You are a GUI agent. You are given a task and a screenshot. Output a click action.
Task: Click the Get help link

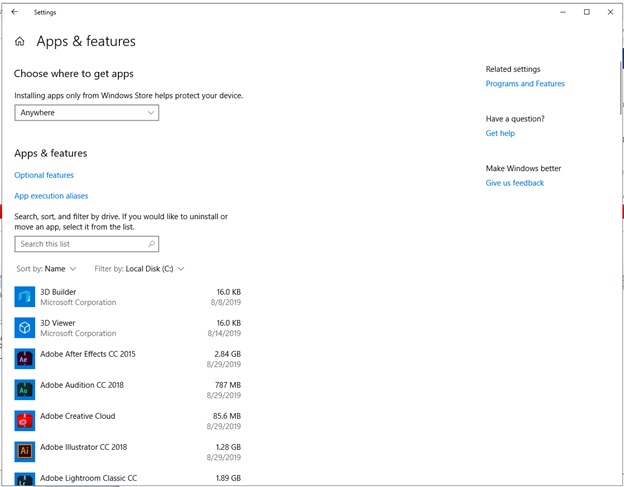click(x=500, y=133)
